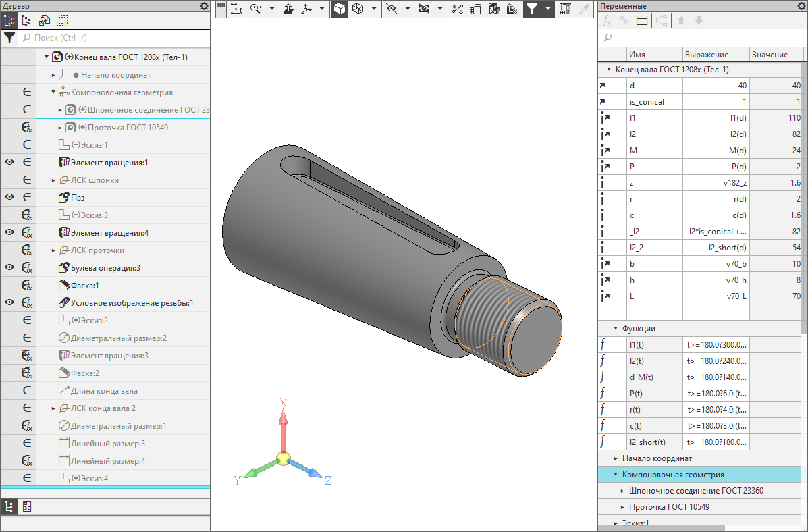Hide Булева операция:3 via eye icon

[9, 268]
